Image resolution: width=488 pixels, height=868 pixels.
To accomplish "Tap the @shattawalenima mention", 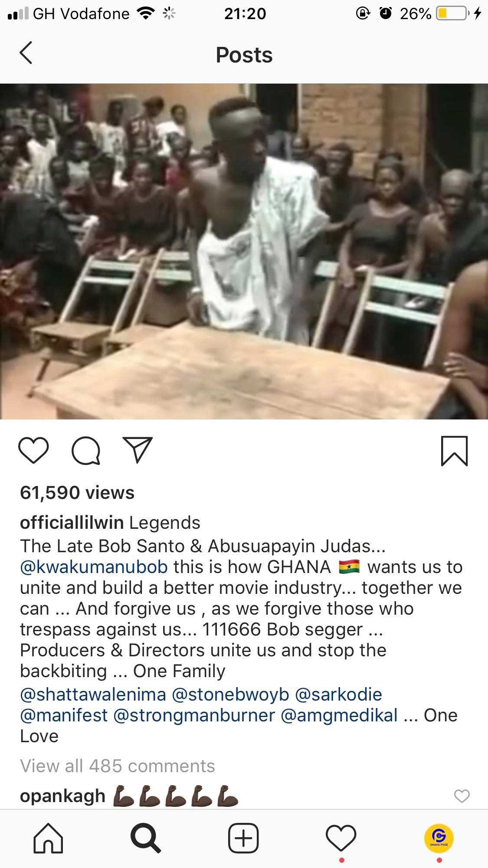I will tap(93, 694).
